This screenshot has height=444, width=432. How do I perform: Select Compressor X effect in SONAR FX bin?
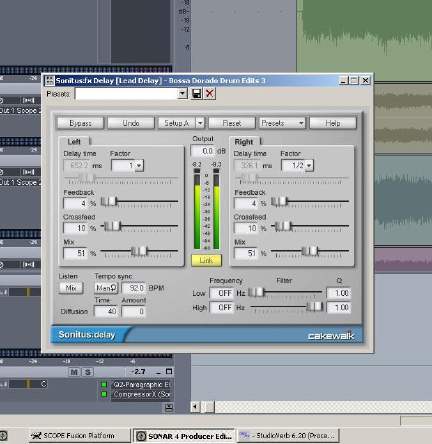[x=141, y=394]
